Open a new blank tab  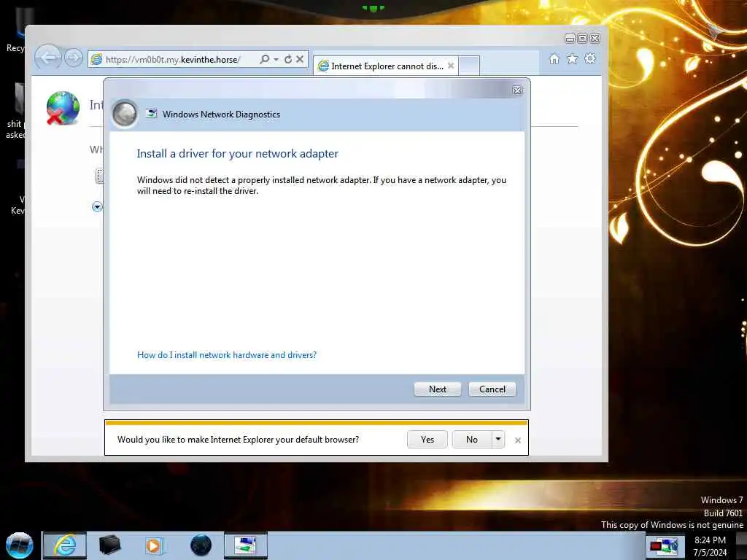[469, 66]
